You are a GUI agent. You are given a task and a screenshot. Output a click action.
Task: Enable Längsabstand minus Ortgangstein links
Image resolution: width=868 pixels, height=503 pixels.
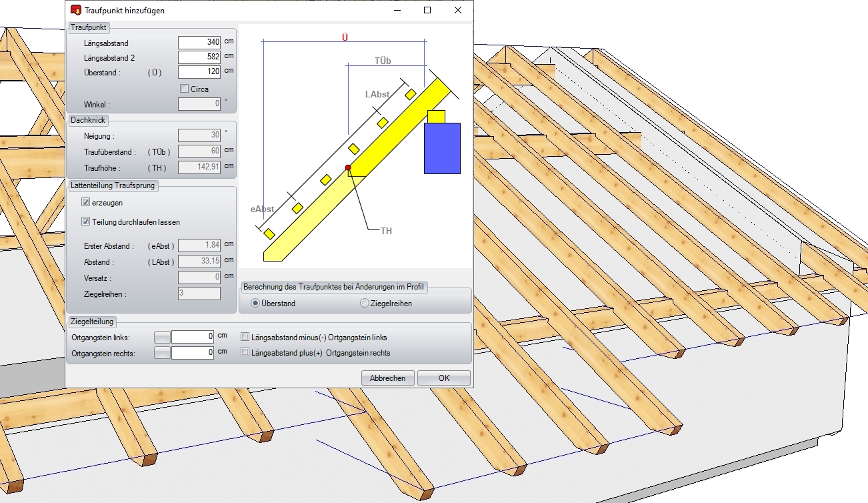click(245, 337)
